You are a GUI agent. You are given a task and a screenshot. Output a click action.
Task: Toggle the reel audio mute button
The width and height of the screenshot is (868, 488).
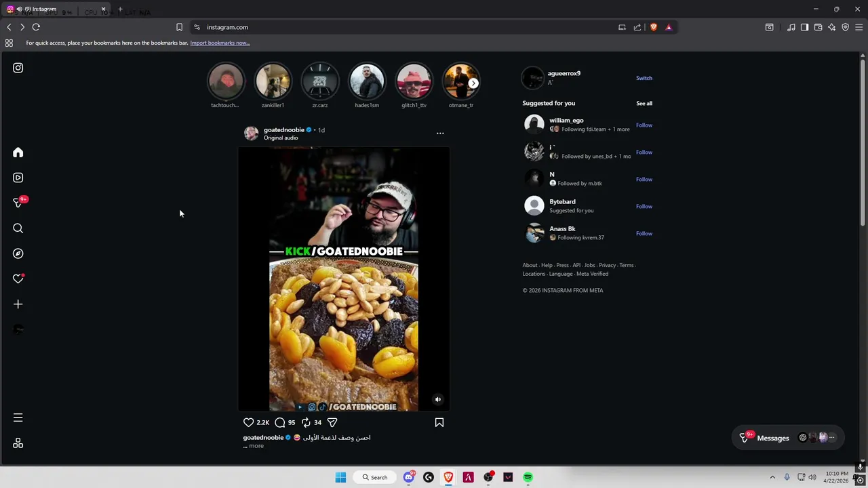point(438,399)
